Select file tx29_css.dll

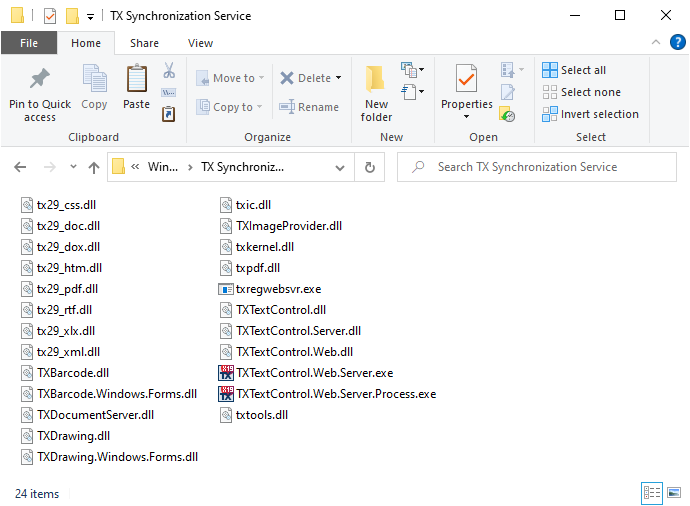59,205
